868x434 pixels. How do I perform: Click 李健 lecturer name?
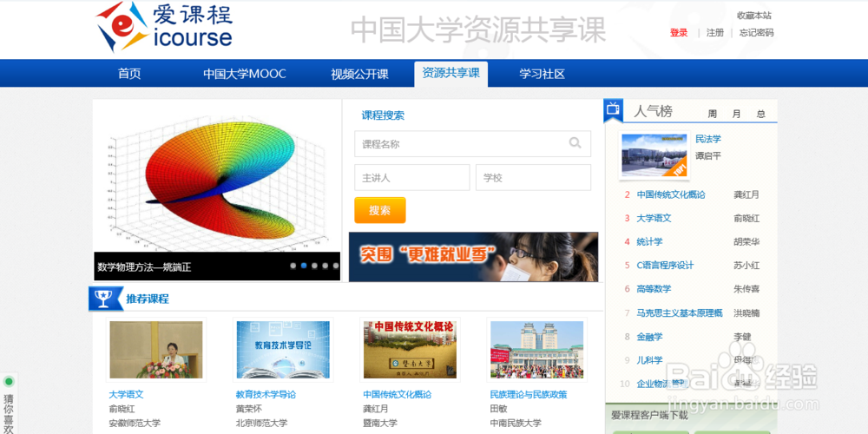click(x=742, y=337)
